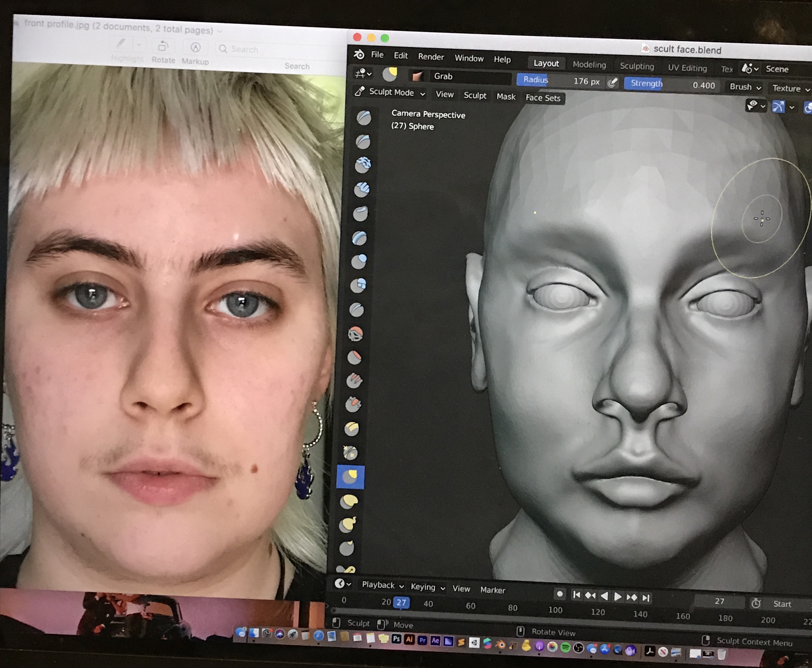Screen dimensions: 812x668
Task: Open Spotify from the dock
Action: 565,648
